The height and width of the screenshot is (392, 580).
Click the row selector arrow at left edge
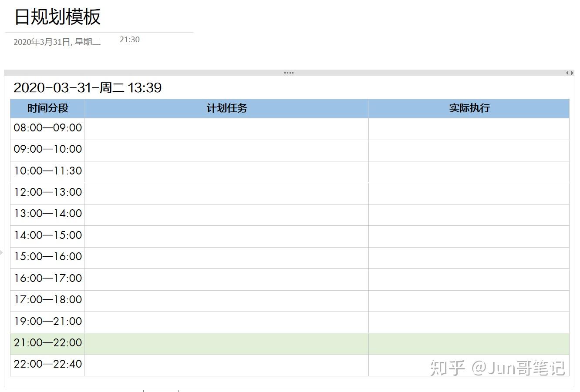pos(1,252)
